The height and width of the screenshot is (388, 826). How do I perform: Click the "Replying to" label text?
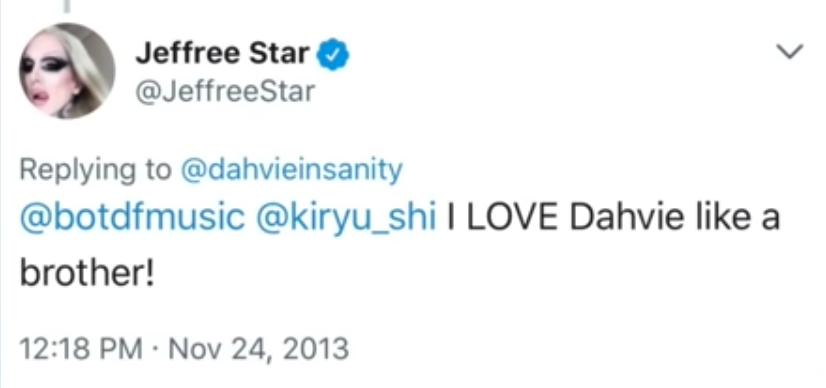(x=95, y=171)
